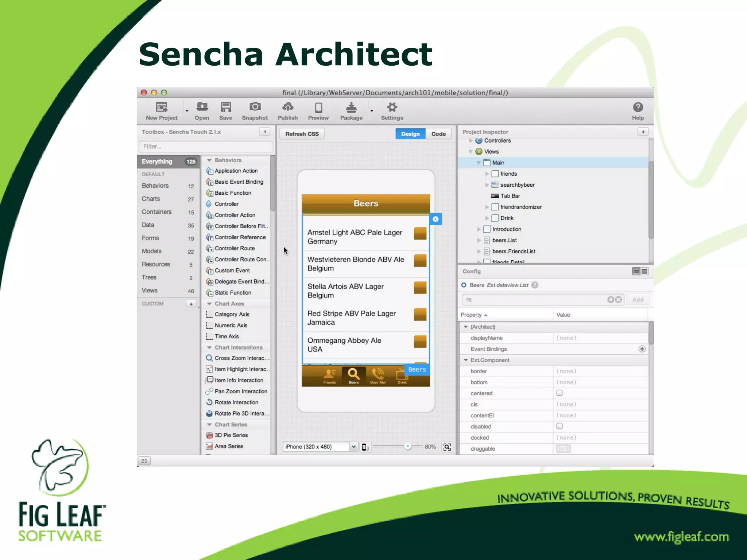Open the New Project dropdown arrow
This screenshot has height=560, width=747.
(187, 110)
